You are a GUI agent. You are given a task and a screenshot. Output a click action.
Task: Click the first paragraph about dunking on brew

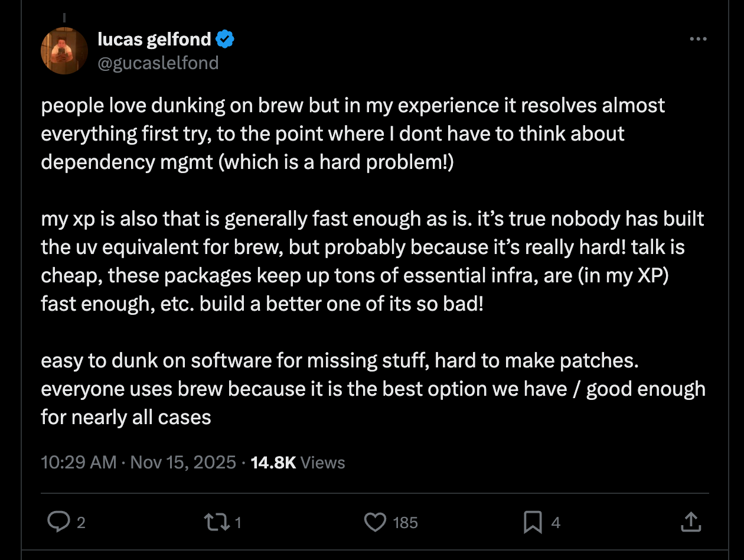point(353,134)
